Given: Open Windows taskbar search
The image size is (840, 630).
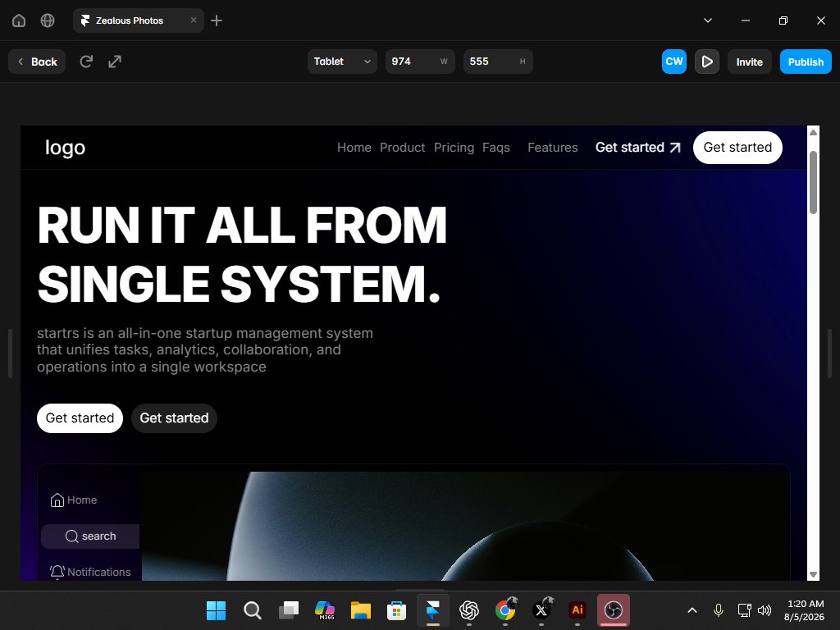Looking at the screenshot, I should coord(253,610).
